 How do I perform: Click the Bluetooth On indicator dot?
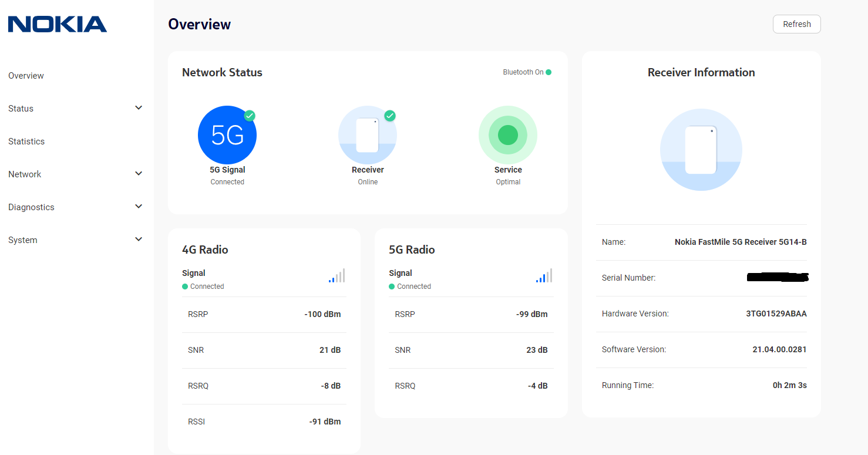click(549, 72)
